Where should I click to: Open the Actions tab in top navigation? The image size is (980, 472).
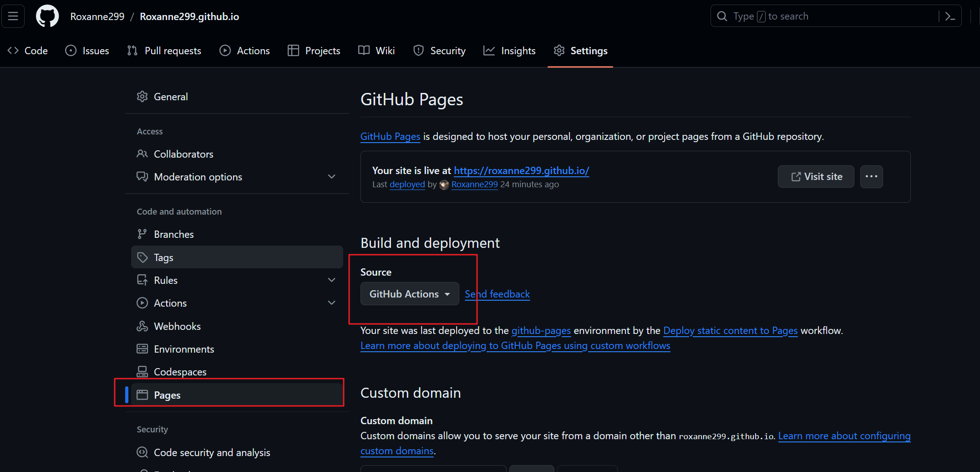(245, 51)
